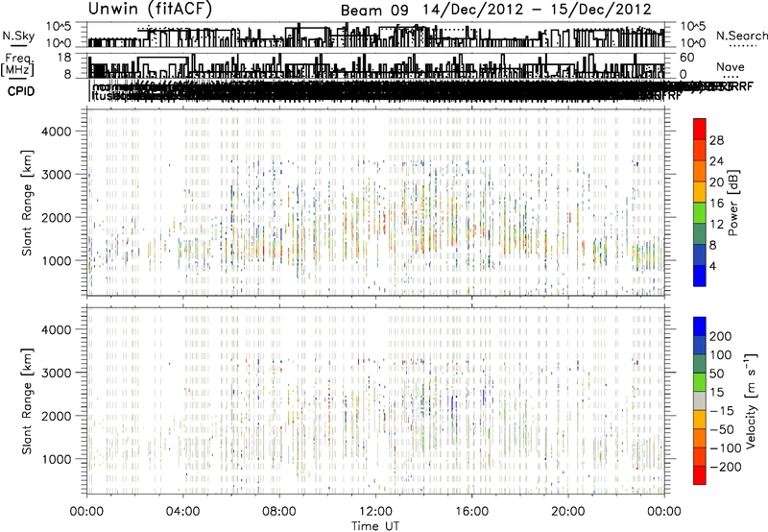Click the light green 12-16 segment of the Power colorbar
The image size is (768, 532).
(700, 212)
